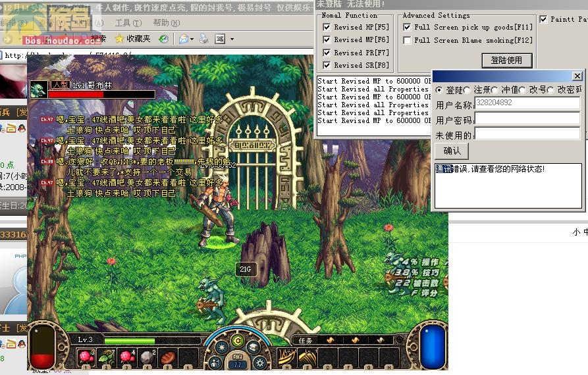Click the browser address bar
This screenshot has width=588, height=375.
pyautogui.click(x=157, y=55)
